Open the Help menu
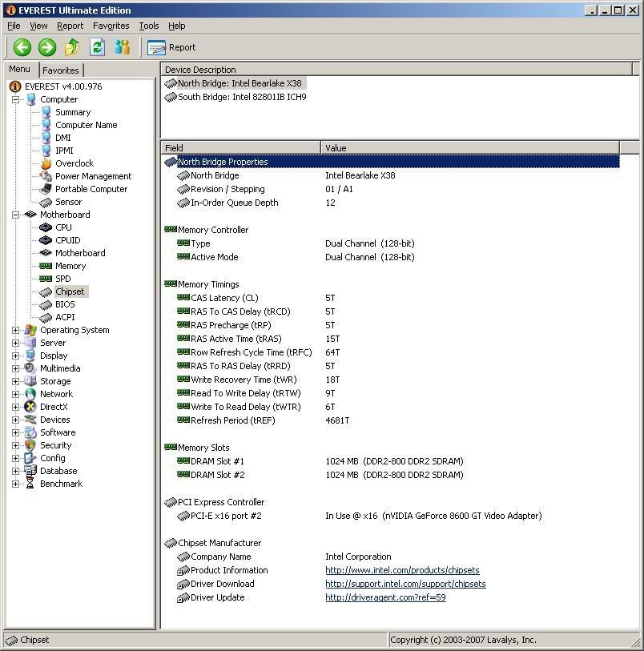 coord(176,26)
